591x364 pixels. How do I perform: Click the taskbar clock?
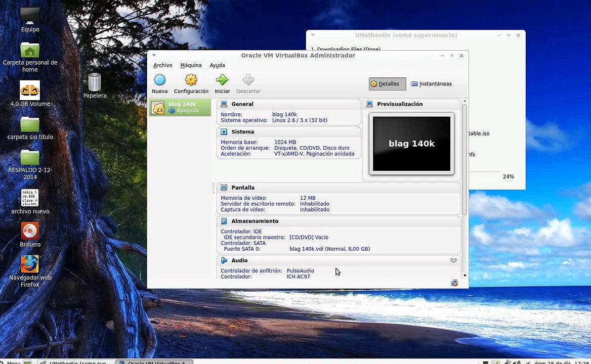point(562,362)
